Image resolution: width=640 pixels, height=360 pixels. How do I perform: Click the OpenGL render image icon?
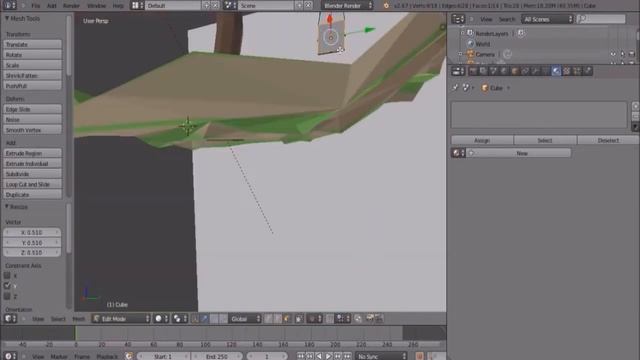tap(370, 319)
